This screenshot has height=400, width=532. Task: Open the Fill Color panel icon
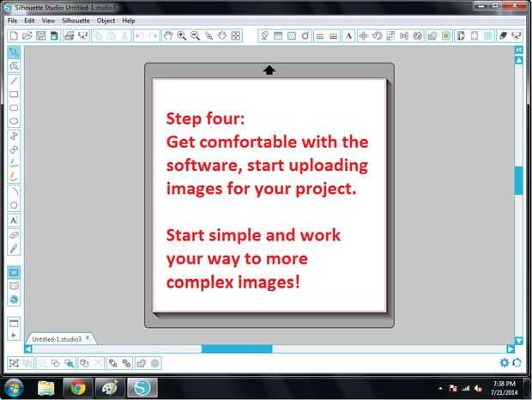[264, 36]
